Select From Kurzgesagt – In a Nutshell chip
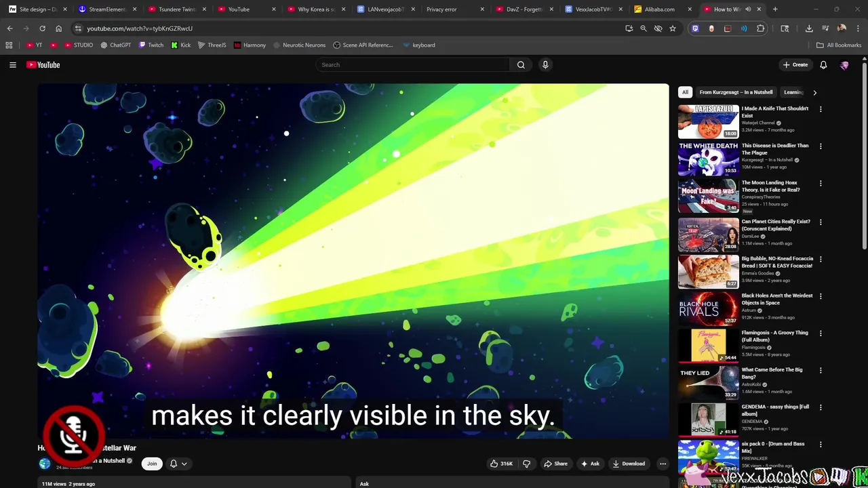868x488 pixels. click(x=736, y=92)
